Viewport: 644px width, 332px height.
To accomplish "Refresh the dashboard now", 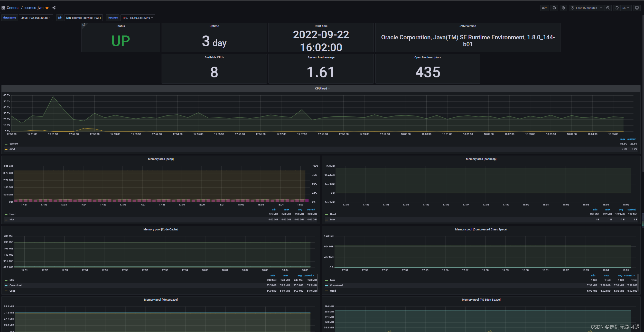I will (617, 8).
